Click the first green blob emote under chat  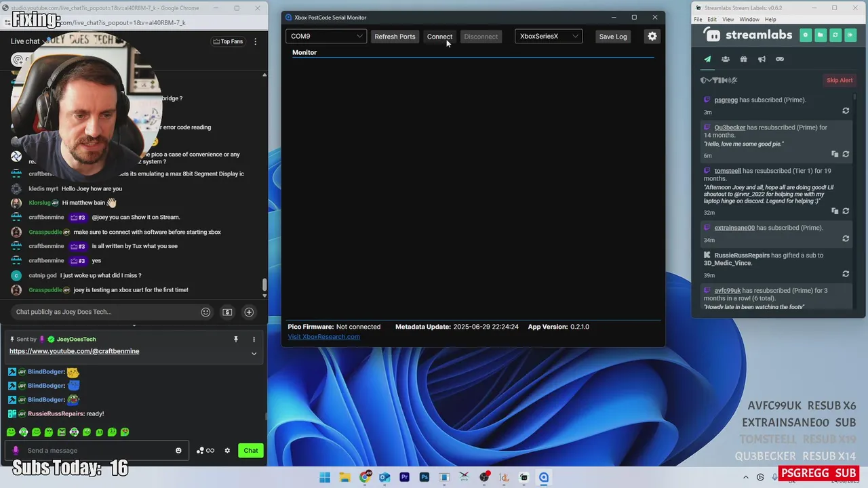11,432
